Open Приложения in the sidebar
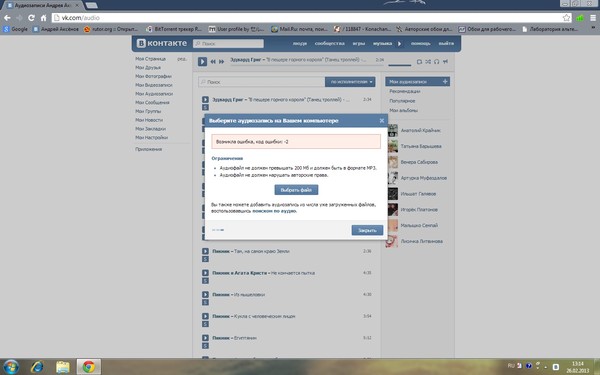 pyautogui.click(x=148, y=149)
